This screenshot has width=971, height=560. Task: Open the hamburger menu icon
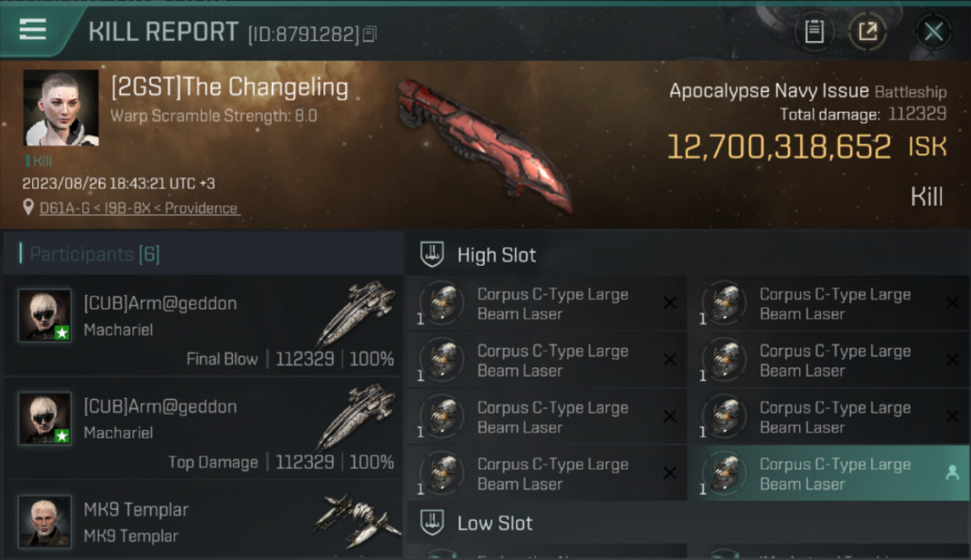point(32,30)
